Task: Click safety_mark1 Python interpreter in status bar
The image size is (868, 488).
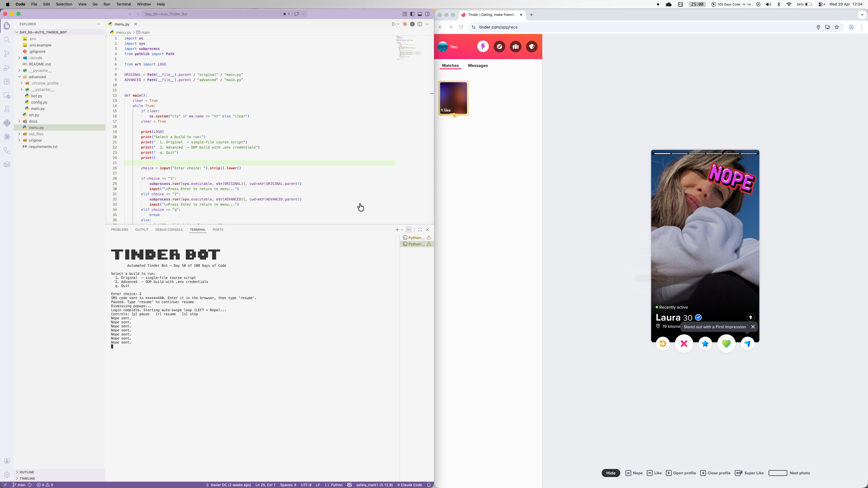Action: 374,485
